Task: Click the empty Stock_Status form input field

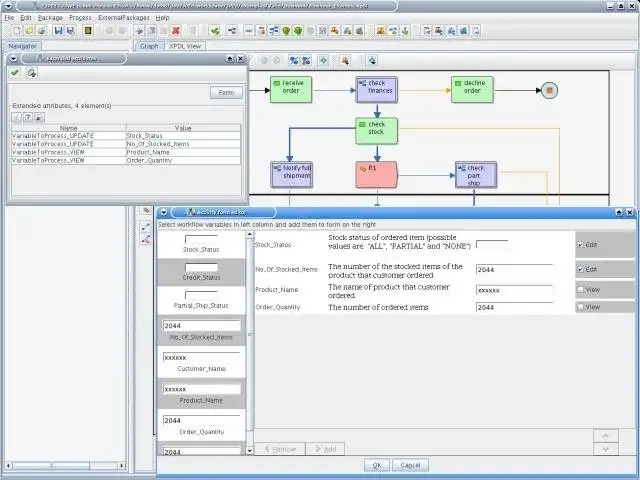Action: coord(492,244)
